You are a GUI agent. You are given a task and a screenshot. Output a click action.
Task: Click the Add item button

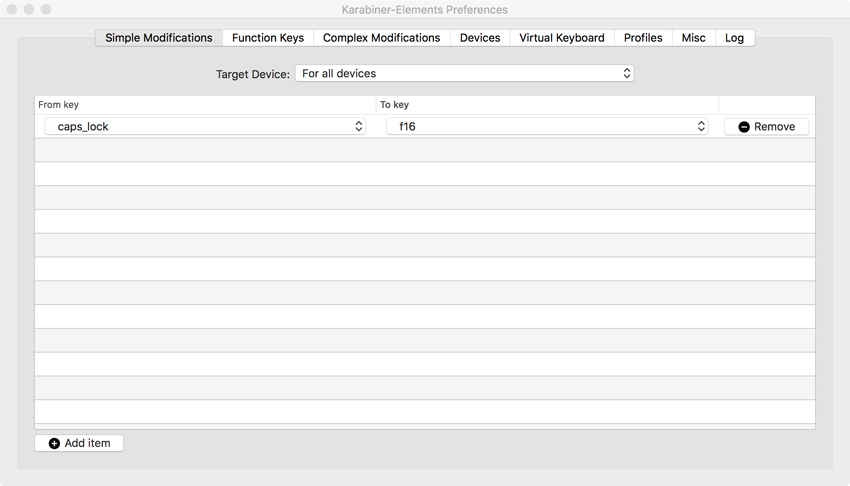tap(79, 443)
